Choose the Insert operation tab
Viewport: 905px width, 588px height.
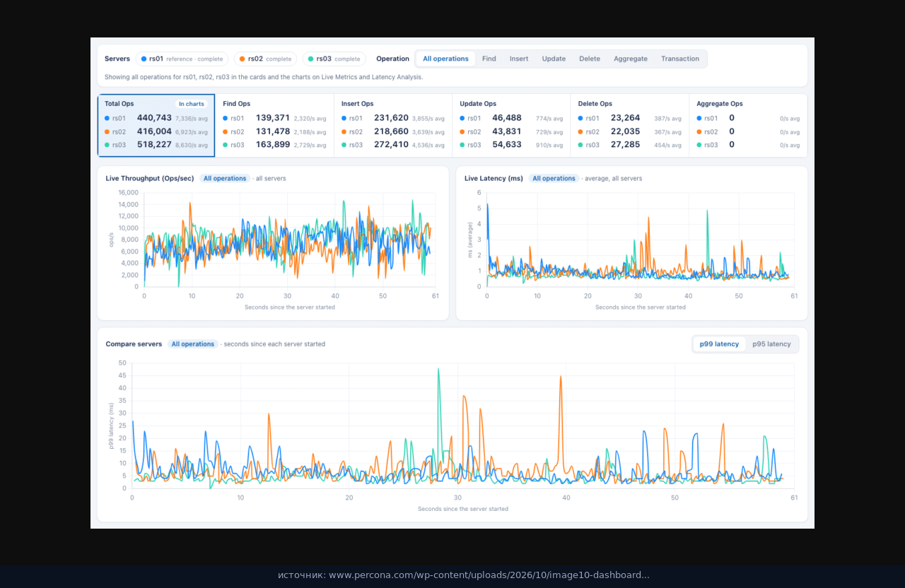tap(519, 59)
